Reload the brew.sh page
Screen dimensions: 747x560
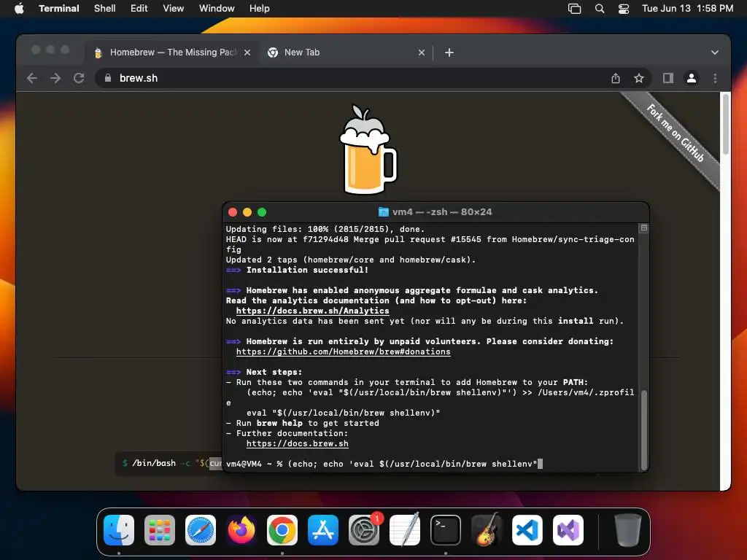[x=79, y=78]
